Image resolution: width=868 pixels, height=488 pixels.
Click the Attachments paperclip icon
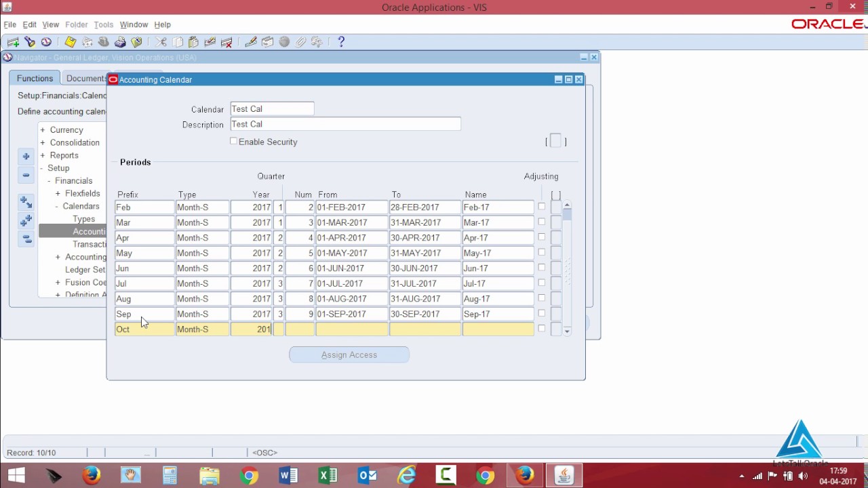[x=300, y=42]
